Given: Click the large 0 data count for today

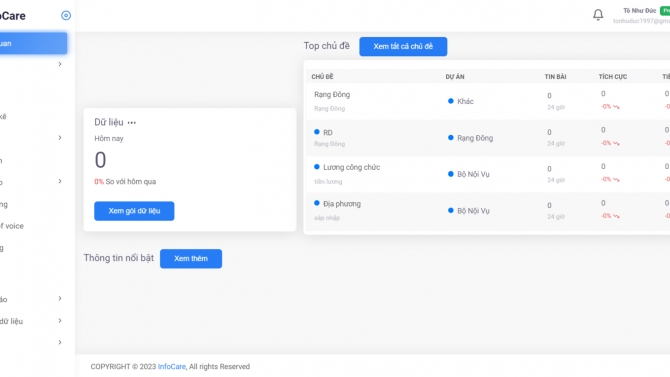Looking at the screenshot, I should point(100,160).
